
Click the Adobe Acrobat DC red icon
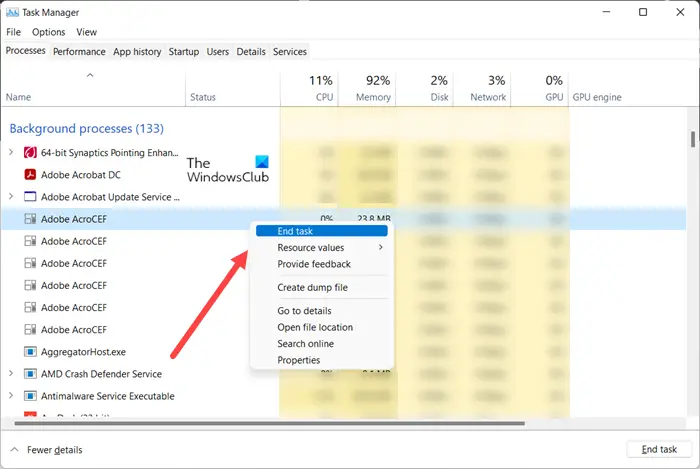click(30, 174)
